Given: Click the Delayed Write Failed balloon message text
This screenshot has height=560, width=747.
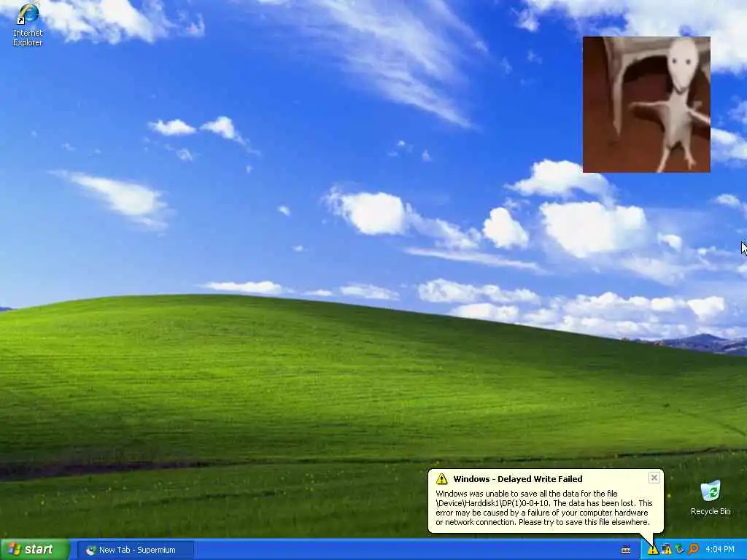Looking at the screenshot, I should 543,507.
